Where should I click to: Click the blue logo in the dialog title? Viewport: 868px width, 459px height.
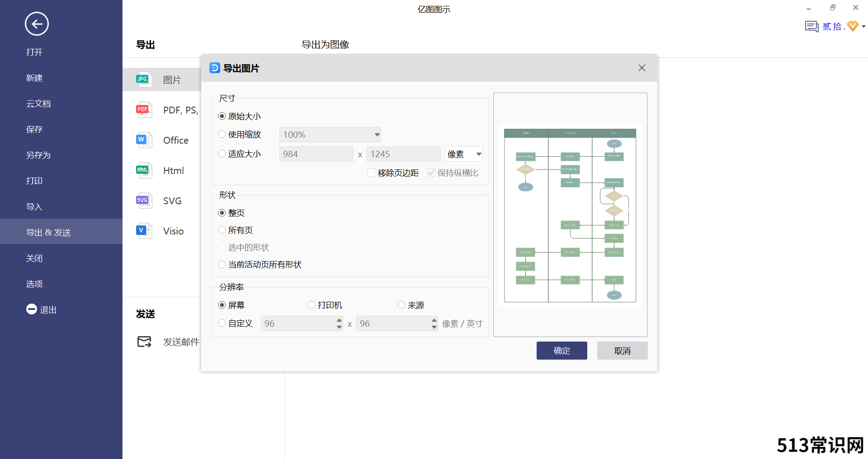coord(215,68)
